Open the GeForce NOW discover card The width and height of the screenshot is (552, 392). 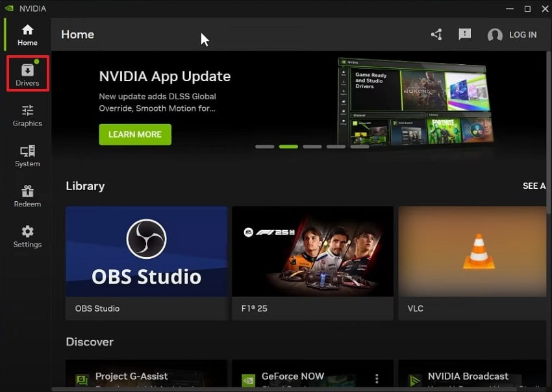coord(312,374)
